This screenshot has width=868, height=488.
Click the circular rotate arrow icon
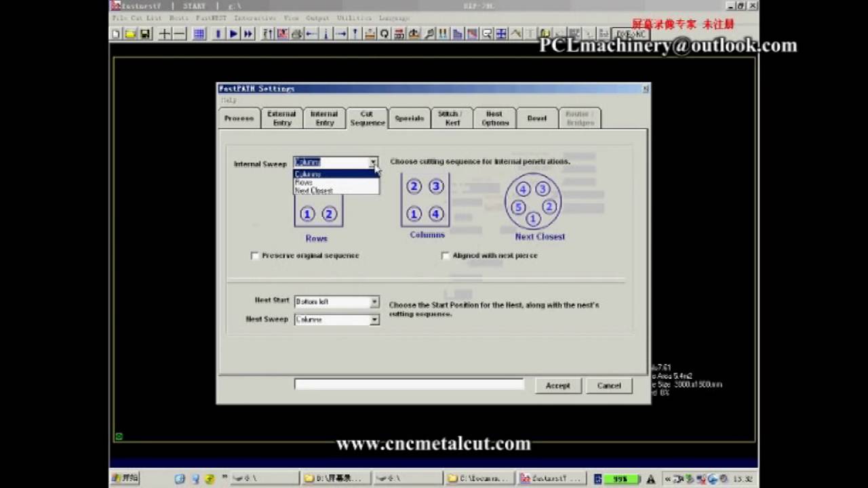(384, 33)
